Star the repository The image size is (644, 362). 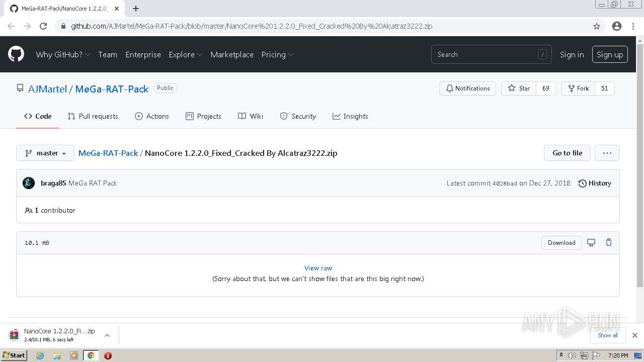point(519,88)
